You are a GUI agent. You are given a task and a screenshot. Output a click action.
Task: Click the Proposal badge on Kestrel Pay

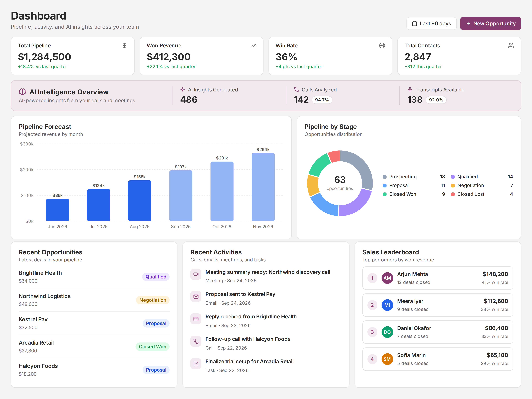click(x=156, y=323)
